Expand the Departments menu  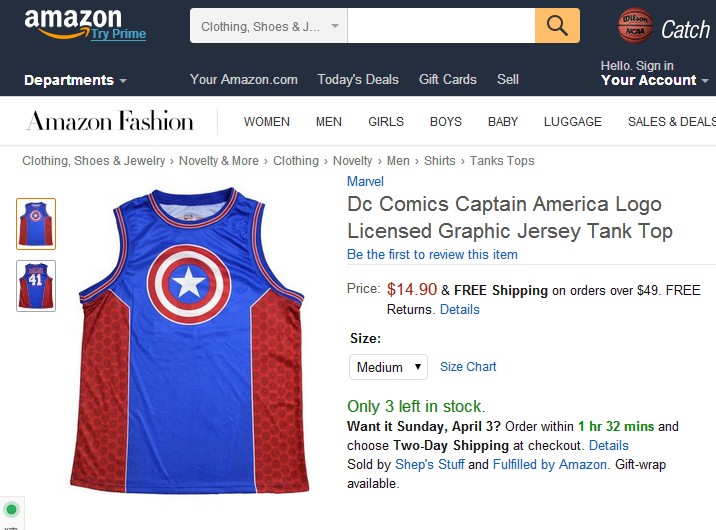point(75,80)
